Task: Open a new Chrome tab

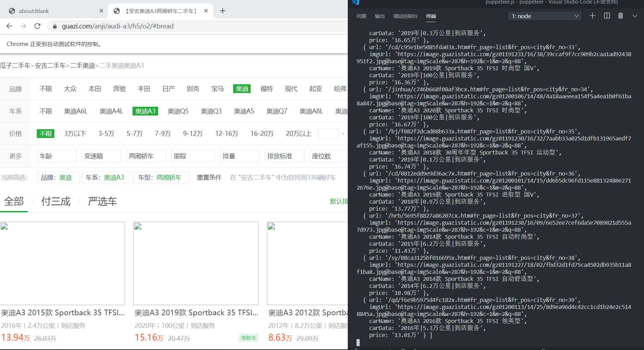Action: coord(223,11)
